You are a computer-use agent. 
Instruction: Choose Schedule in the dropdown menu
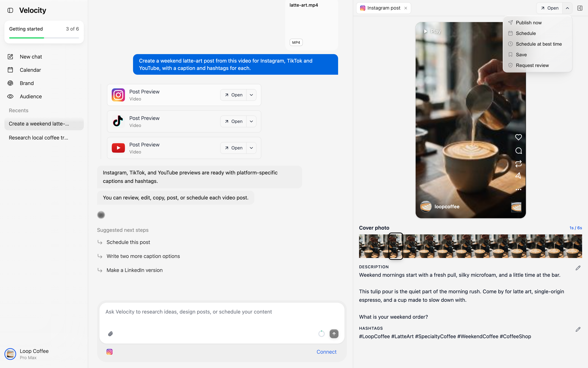point(537,33)
